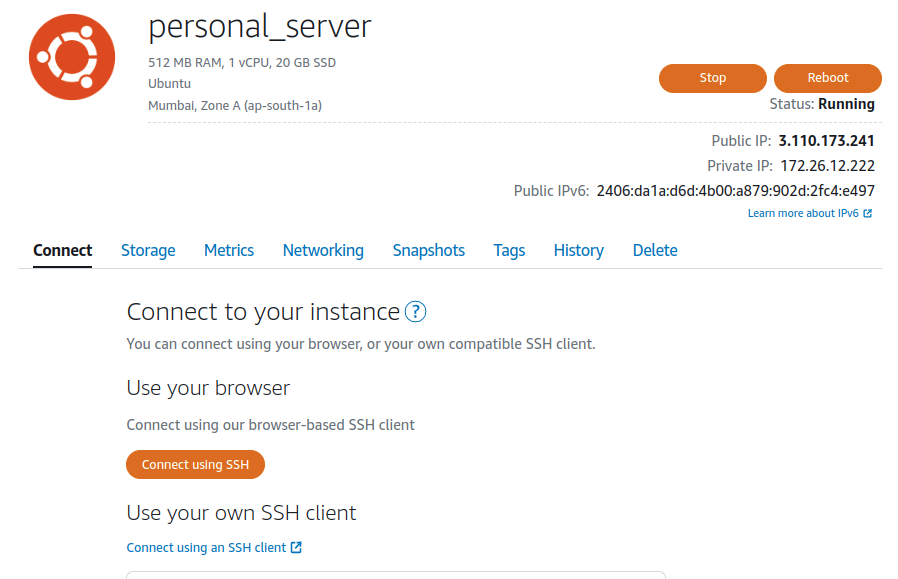Open the help question mark icon

[415, 312]
